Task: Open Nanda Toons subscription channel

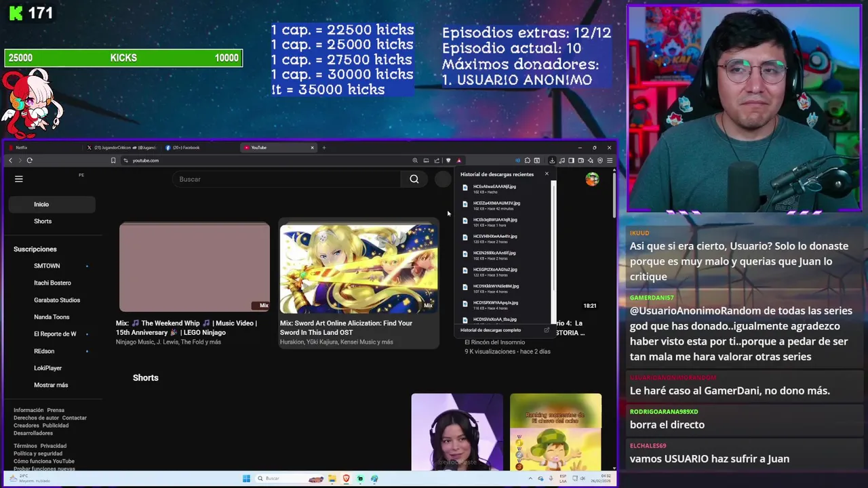Action: click(x=52, y=317)
